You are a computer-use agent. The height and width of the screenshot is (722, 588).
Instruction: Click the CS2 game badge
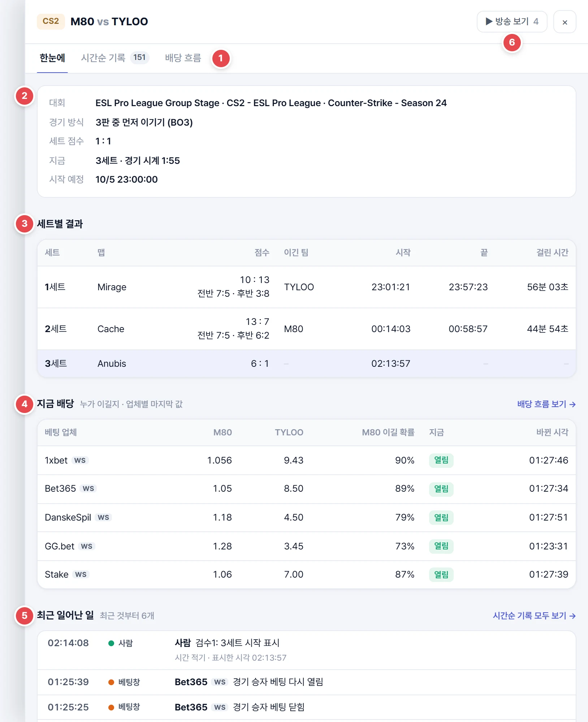coord(51,21)
